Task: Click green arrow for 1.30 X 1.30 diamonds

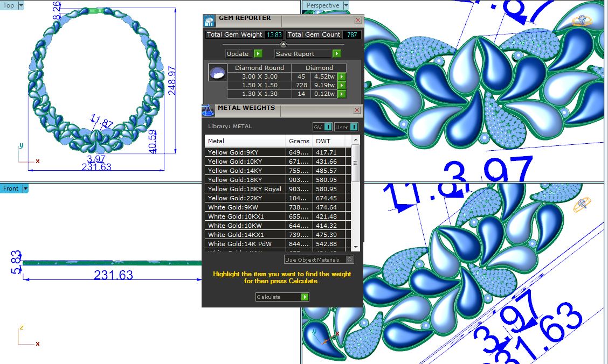Action: pos(341,94)
